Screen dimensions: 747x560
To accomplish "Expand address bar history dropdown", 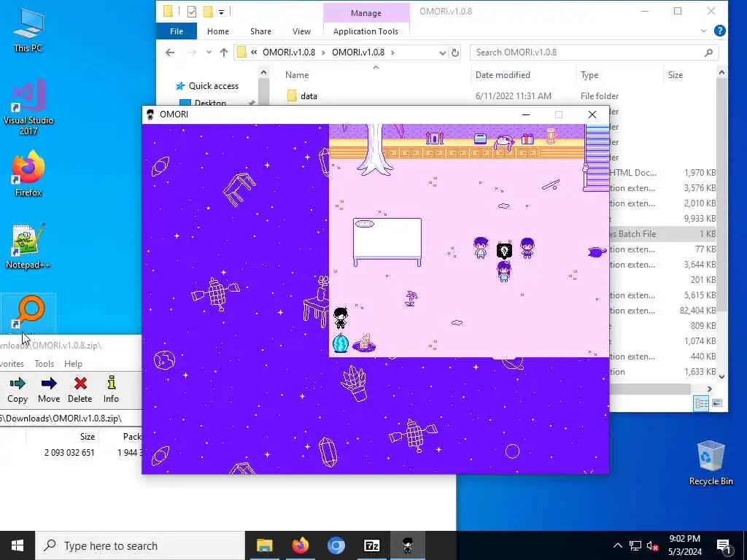I will coord(442,52).
